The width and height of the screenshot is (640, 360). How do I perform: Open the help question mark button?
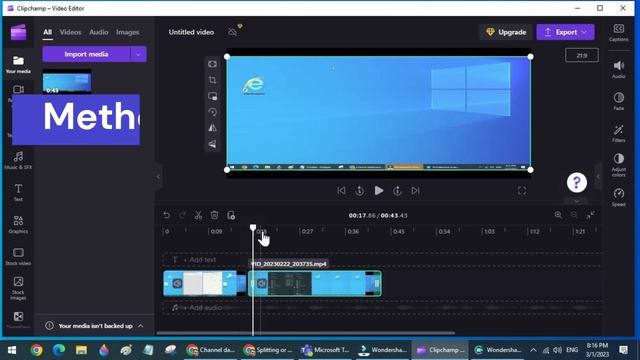click(577, 182)
